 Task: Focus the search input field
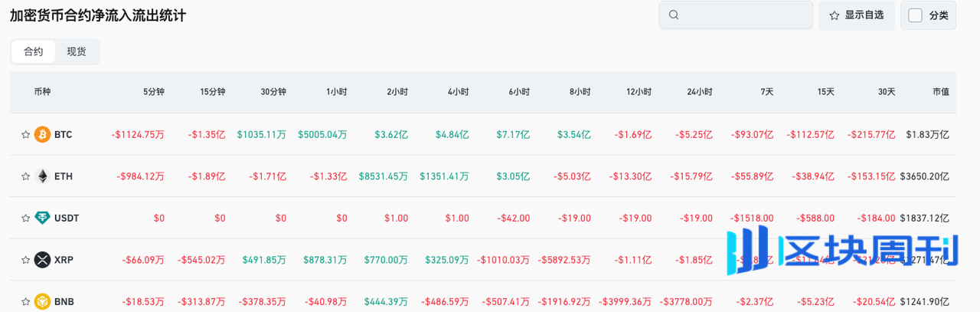coord(743,15)
